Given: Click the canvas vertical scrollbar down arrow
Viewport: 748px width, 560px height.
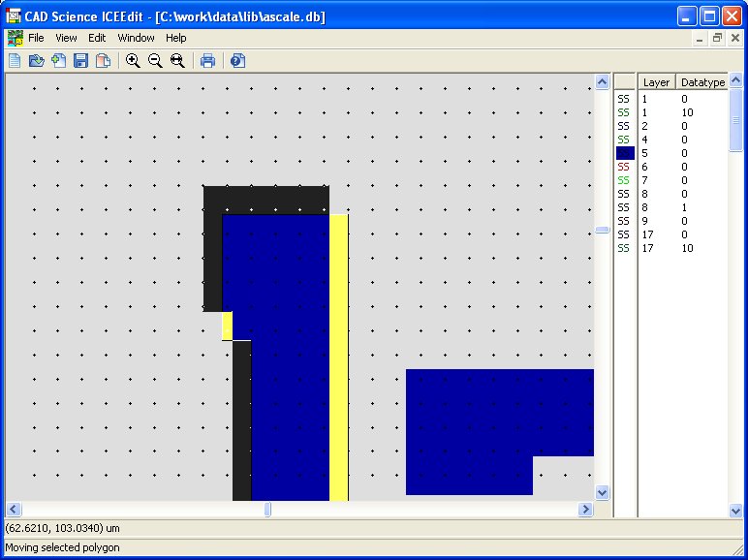Looking at the screenshot, I should (602, 493).
